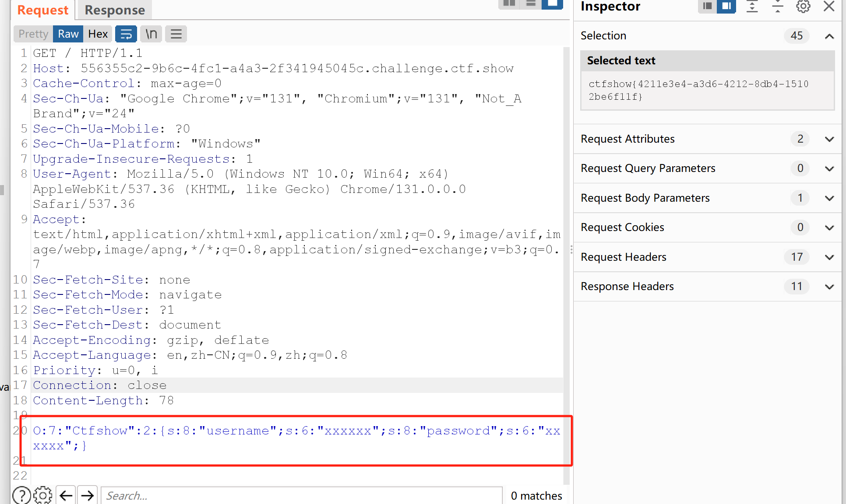Switch editor view to Pretty mode
846x504 pixels.
pos(33,34)
